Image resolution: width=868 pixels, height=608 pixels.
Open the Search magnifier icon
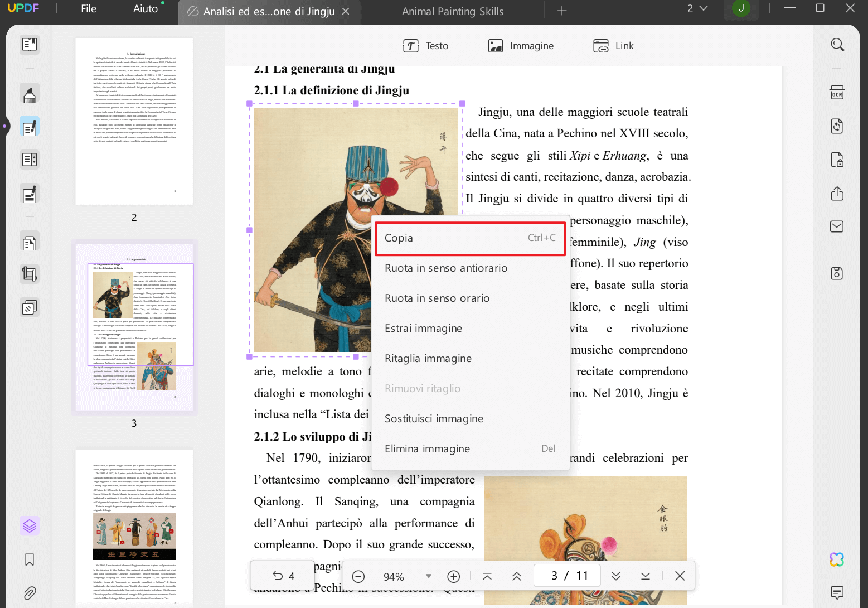click(837, 45)
